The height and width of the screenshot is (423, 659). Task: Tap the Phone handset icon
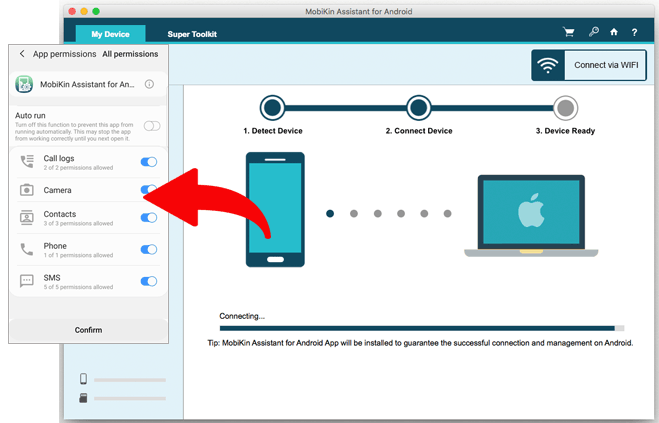point(27,249)
